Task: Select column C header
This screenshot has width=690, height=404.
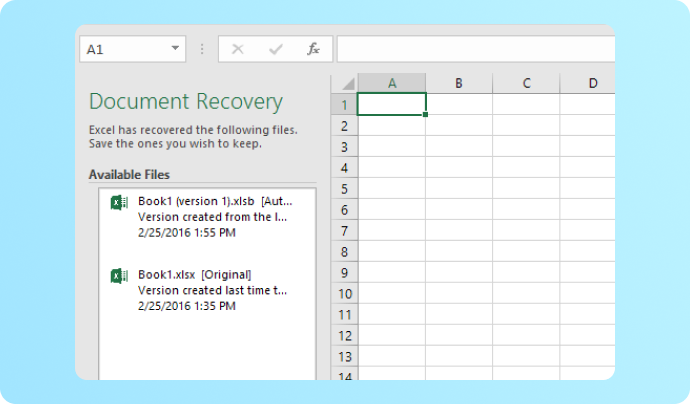Action: (526, 83)
